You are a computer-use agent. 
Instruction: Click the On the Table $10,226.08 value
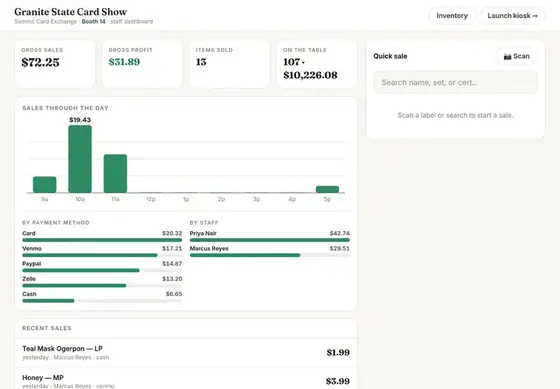(310, 75)
